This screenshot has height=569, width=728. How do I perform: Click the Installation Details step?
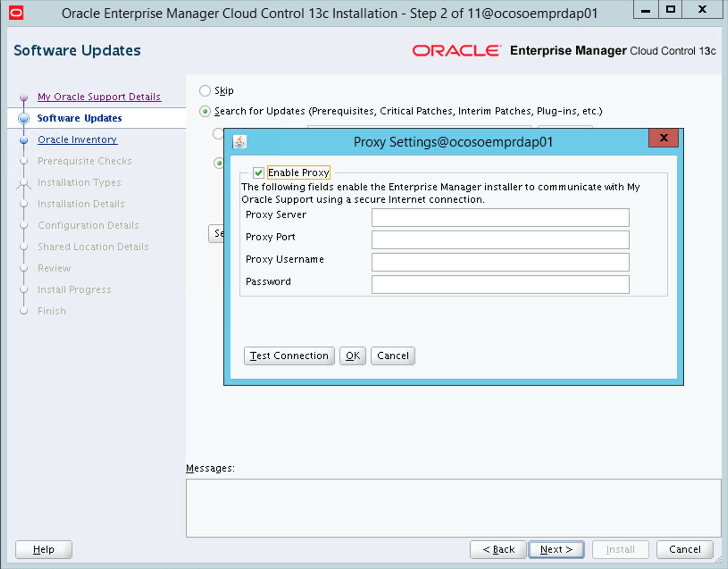coord(81,204)
